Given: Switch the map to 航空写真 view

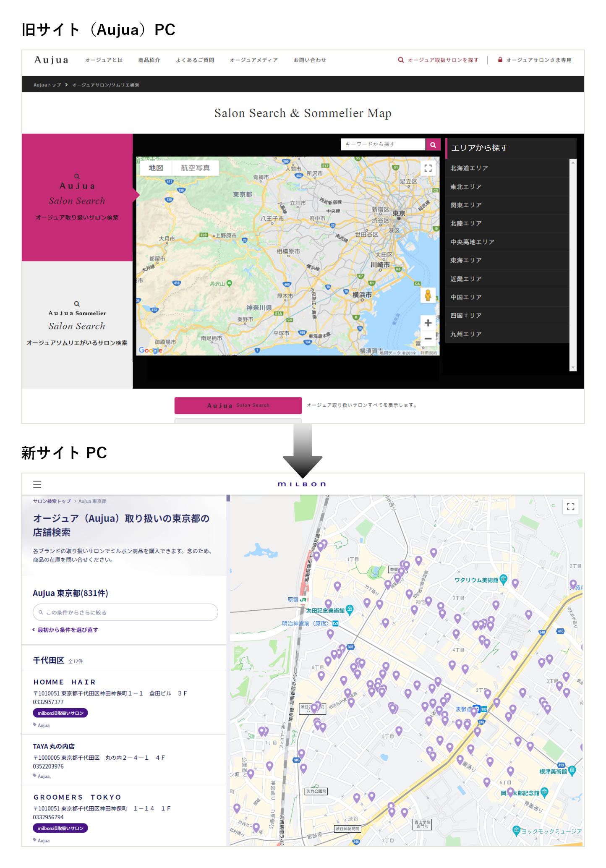Looking at the screenshot, I should tap(195, 168).
